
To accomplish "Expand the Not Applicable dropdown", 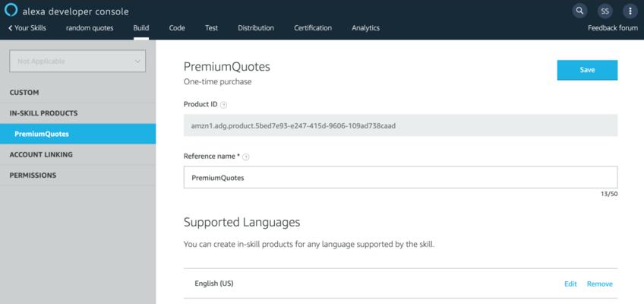I will pos(77,62).
